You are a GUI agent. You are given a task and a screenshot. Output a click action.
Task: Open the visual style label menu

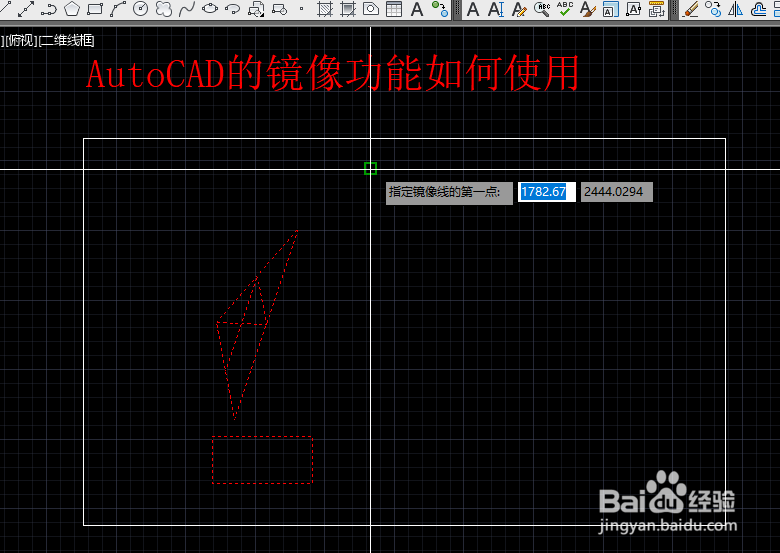tap(66, 40)
